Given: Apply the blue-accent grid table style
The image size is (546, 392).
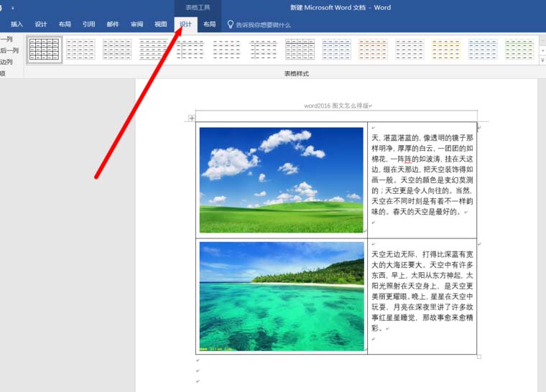Looking at the screenshot, I should (336, 50).
